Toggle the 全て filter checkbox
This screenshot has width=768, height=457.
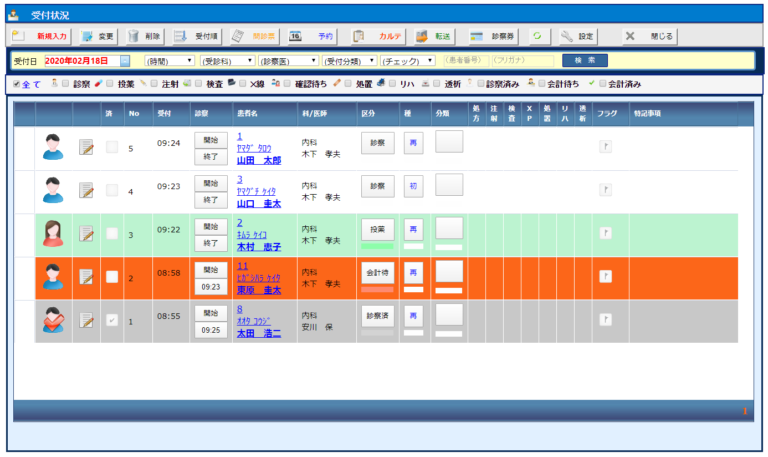(x=17, y=84)
